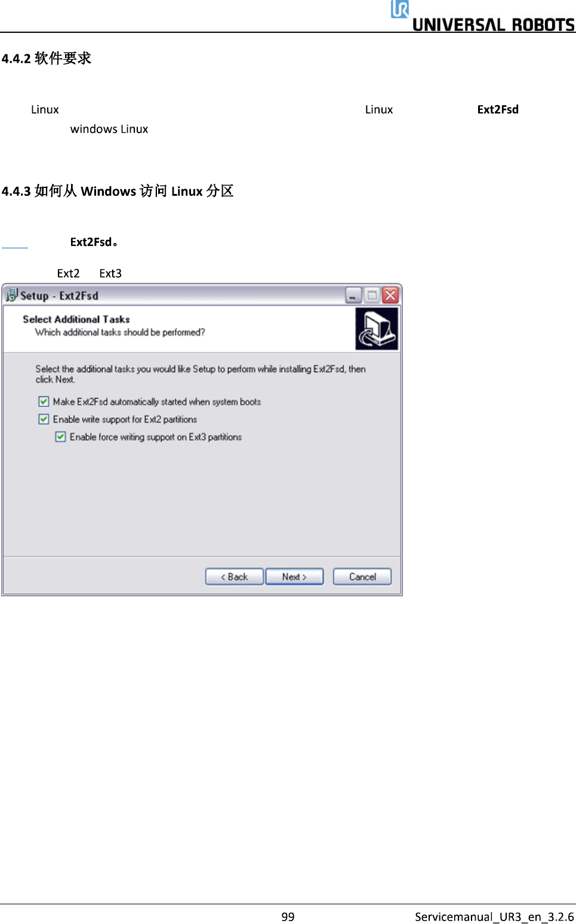Cancel the Ext2Fsd installation

pos(362,577)
